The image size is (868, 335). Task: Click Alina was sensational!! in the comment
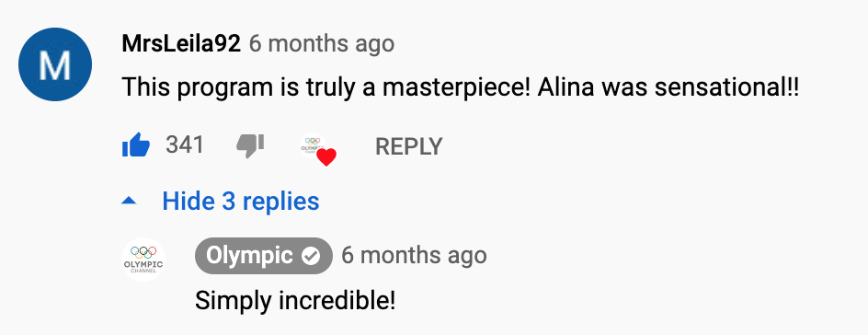click(668, 88)
